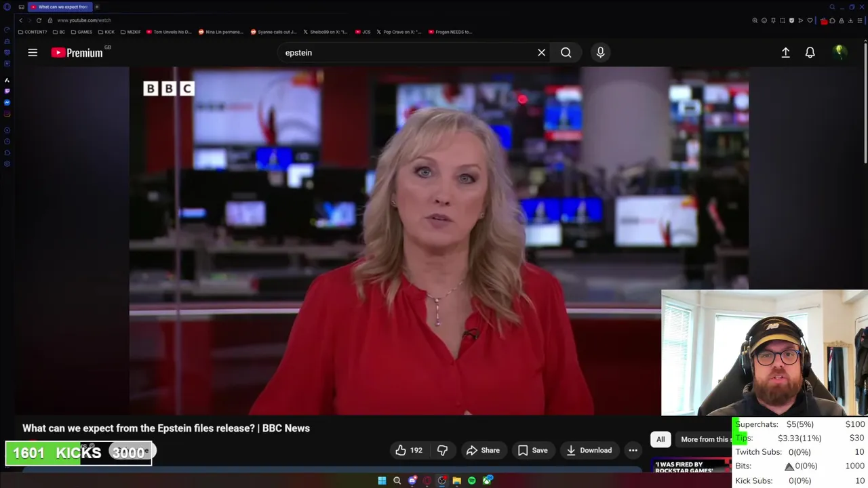The width and height of the screenshot is (868, 488).
Task: Click the video title text
Action: [166, 428]
